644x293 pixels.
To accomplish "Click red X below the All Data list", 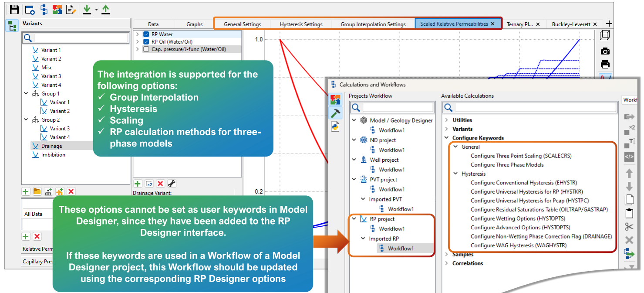I will 37,236.
